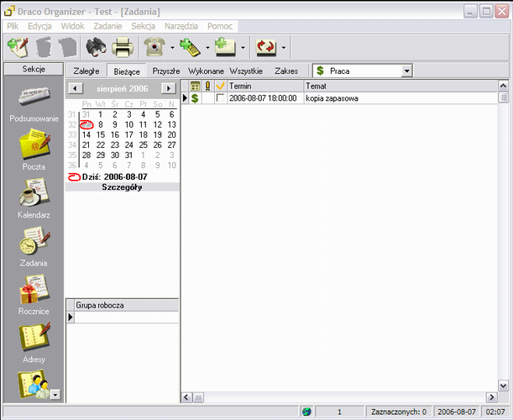Viewport: 513px width, 420px height.
Task: Click the horizontal scrollbar right arrow
Action: [x=492, y=397]
